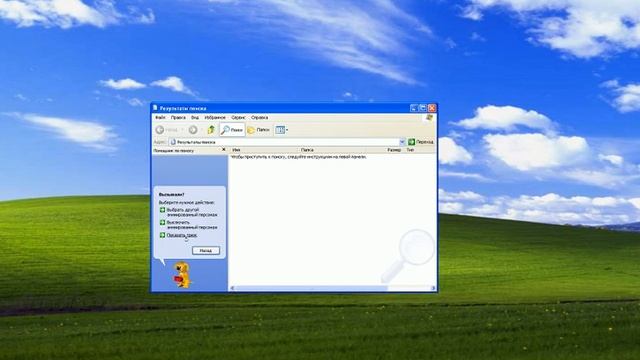Open the Сервис menu

[238, 118]
